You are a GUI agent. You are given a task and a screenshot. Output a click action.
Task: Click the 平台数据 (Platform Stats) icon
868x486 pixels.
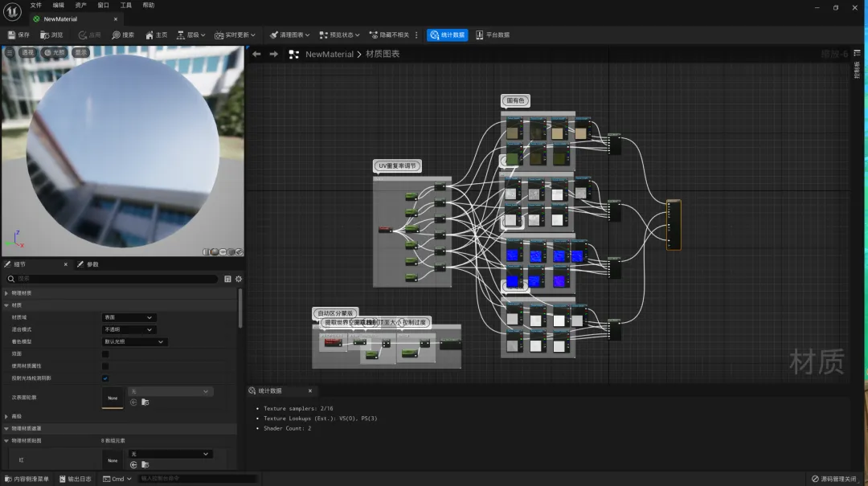tap(480, 35)
